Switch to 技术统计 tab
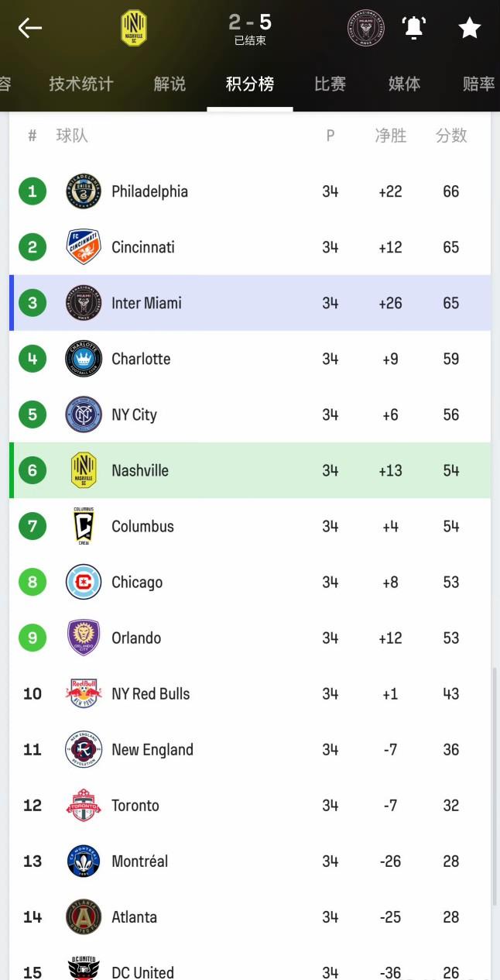Image resolution: width=500 pixels, height=980 pixels. pyautogui.click(x=81, y=84)
